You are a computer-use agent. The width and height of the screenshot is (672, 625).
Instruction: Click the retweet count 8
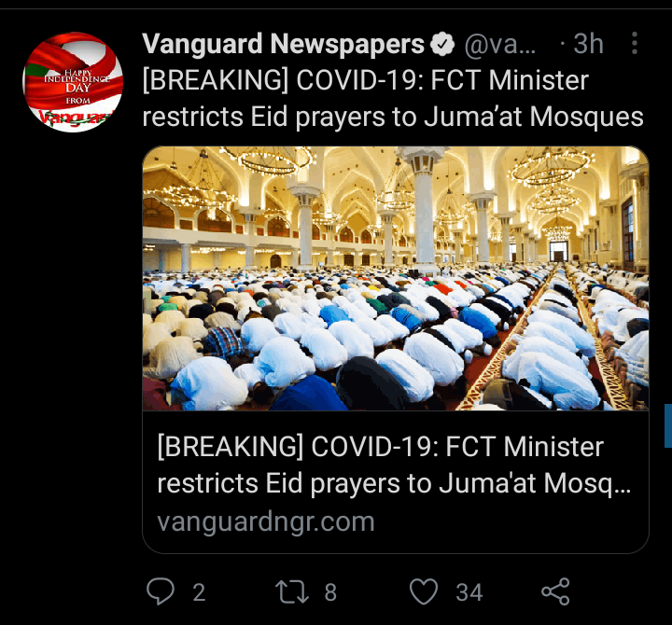click(330, 593)
